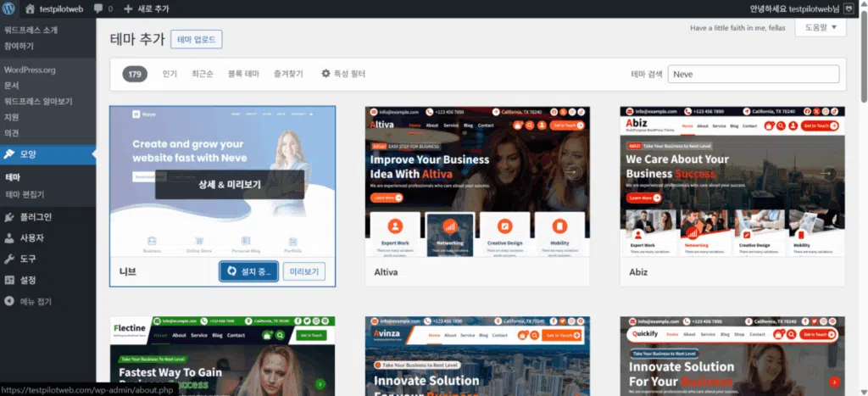The image size is (868, 396).
Task: Switch to the 인기 themes tab
Action: click(170, 74)
